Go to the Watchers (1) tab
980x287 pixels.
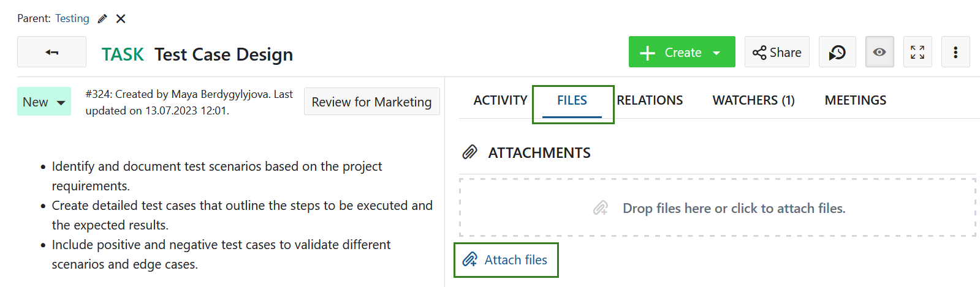click(753, 100)
